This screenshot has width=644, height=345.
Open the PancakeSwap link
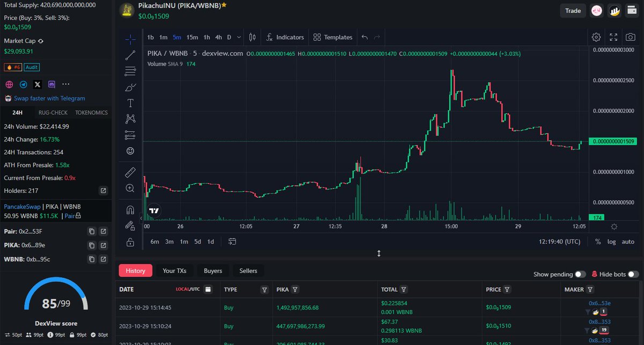coord(22,206)
